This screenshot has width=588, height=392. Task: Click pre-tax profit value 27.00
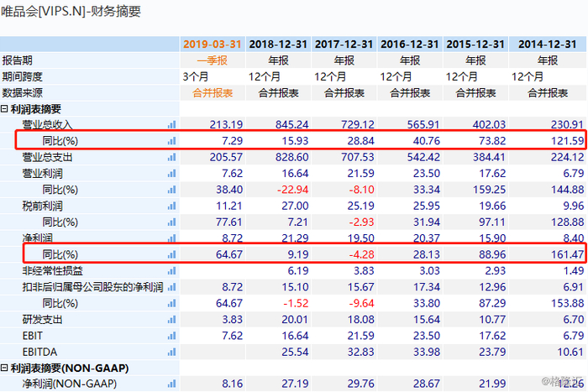pos(295,206)
